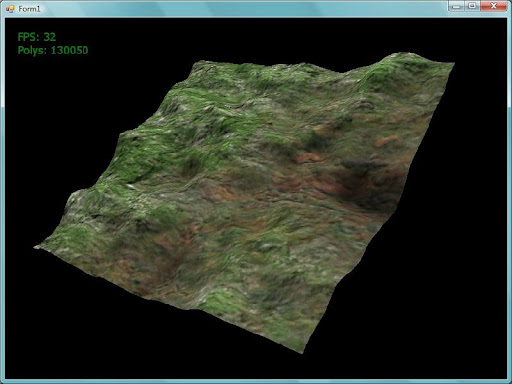512x384 pixels.
Task: Click the bottom-most pointed corner of terrain
Action: (x=302, y=352)
